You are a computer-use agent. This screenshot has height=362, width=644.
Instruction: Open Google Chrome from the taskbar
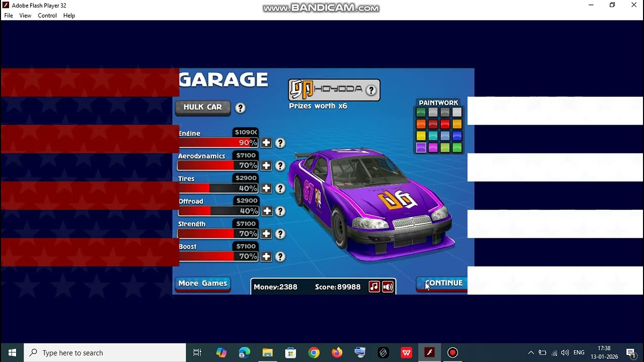pyautogui.click(x=314, y=353)
